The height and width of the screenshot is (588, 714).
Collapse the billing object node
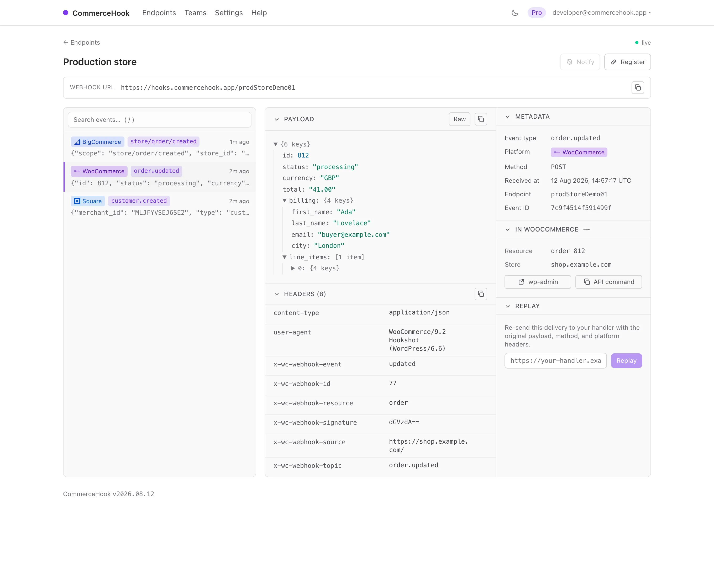coord(285,201)
